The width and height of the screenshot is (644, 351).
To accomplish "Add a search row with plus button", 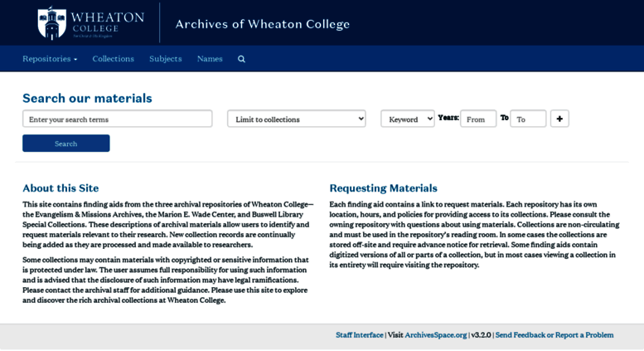I will pos(559,119).
